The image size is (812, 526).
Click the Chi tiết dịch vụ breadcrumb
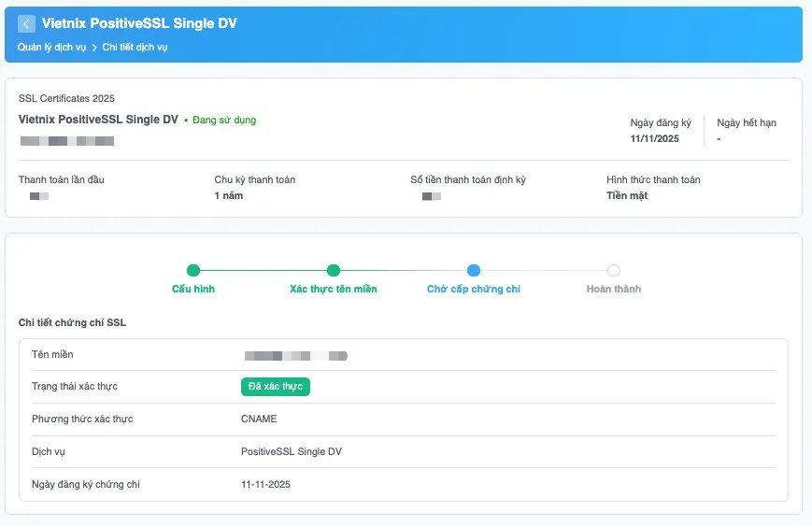coord(135,47)
